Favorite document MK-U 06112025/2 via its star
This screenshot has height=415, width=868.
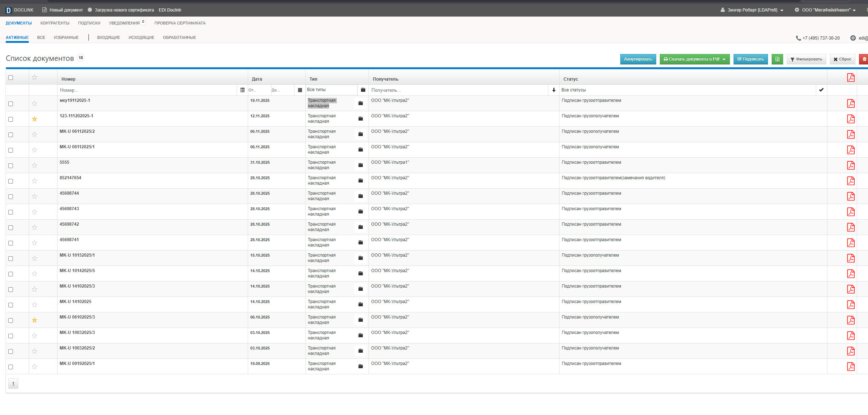click(35, 135)
